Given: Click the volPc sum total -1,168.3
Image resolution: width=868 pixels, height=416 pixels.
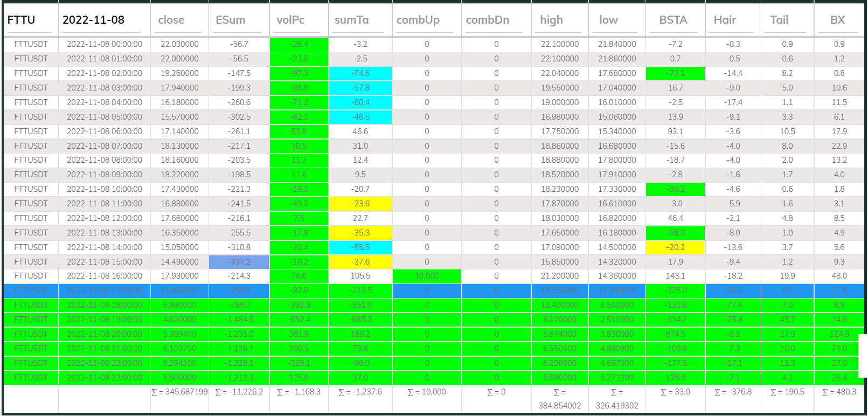Looking at the screenshot, I should [x=298, y=392].
